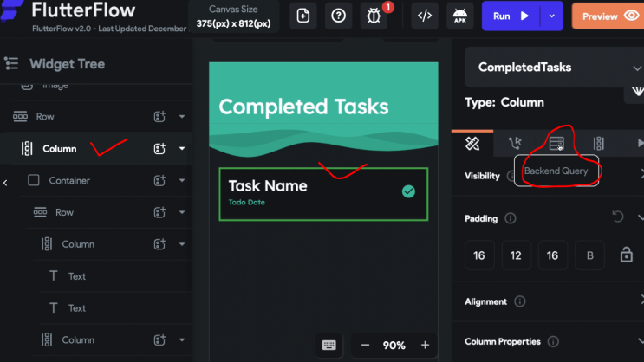Screen dimensions: 644x362
Task: Add widget to the selected Column
Action: pyautogui.click(x=159, y=149)
